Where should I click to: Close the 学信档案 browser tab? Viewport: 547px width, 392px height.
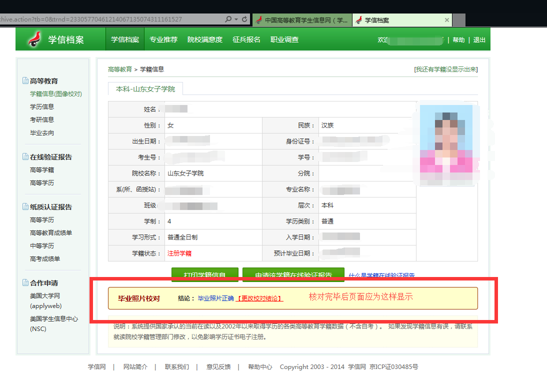(447, 20)
